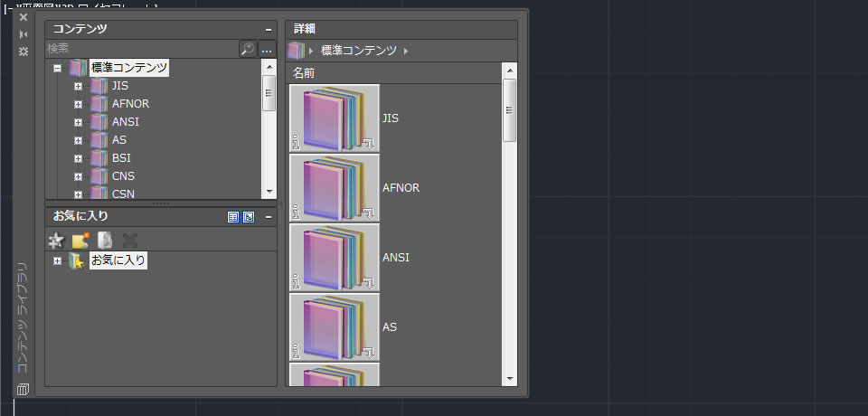868x416 pixels.
Task: Click the add to favorites star icon
Action: tap(56, 241)
